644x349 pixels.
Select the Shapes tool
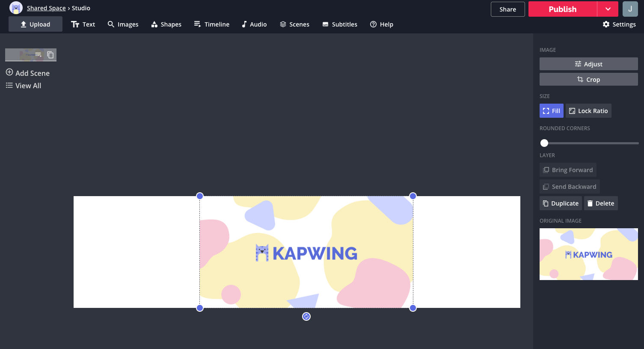point(166,24)
